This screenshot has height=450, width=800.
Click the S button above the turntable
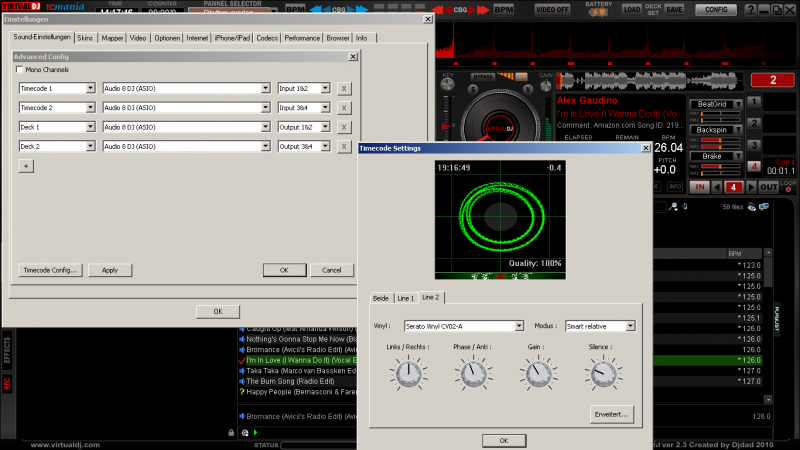point(473,90)
